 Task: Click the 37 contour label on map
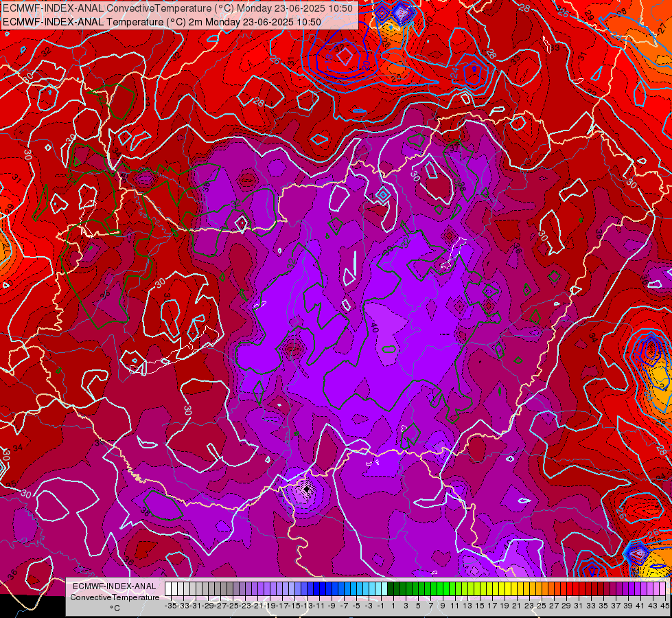(x=454, y=148)
